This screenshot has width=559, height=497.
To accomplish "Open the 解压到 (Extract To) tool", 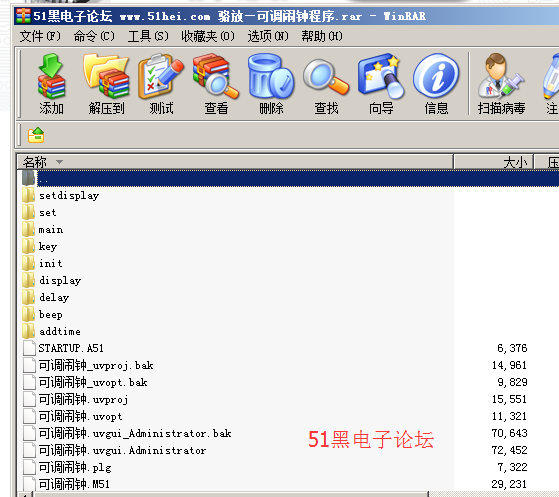I will click(106, 84).
